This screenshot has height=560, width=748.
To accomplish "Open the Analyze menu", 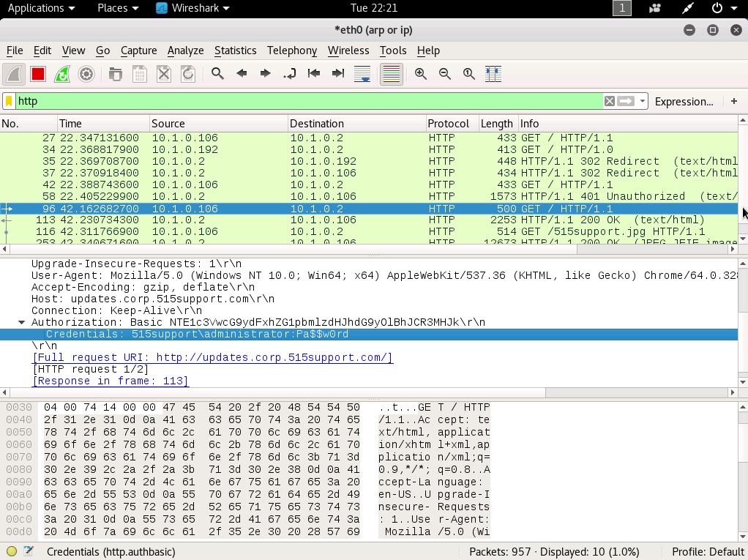I will click(186, 51).
